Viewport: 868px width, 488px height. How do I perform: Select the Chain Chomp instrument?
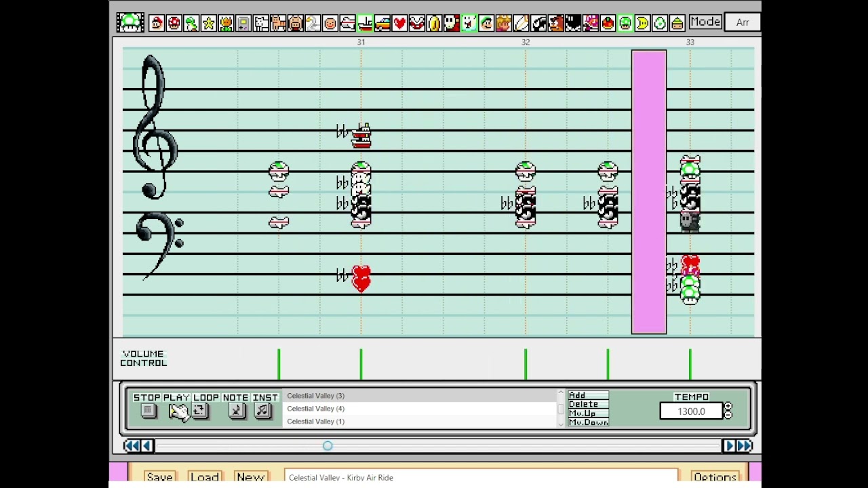coord(573,23)
